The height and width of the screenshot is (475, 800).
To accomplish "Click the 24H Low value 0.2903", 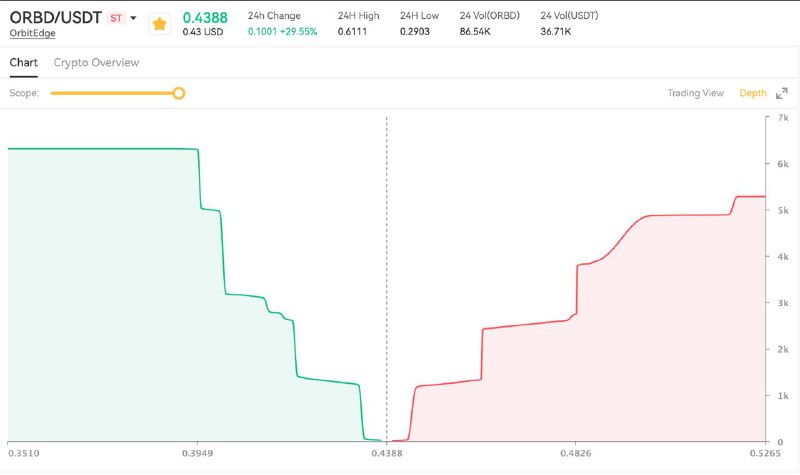I will (416, 32).
